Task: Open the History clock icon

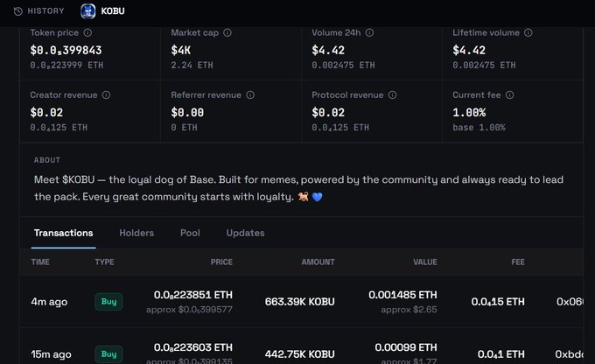Action: [x=17, y=11]
